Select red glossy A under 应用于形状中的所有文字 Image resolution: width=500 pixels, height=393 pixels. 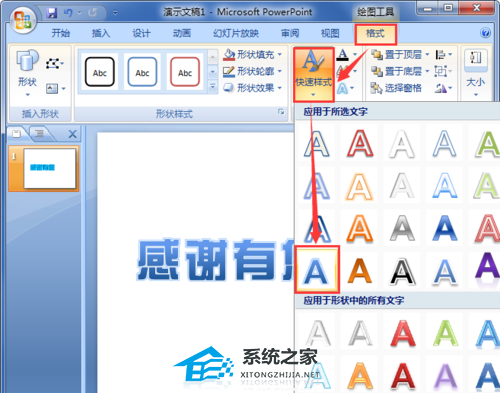pyautogui.click(x=403, y=333)
